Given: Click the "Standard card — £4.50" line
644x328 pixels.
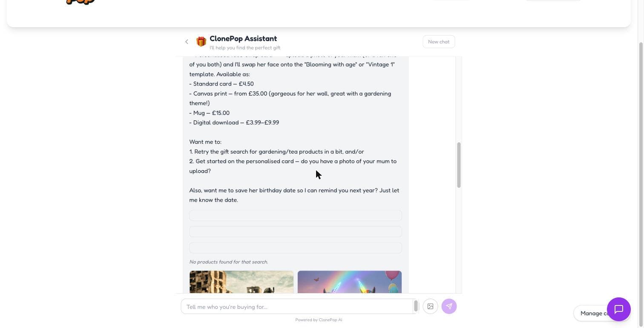Looking at the screenshot, I should 221,84.
